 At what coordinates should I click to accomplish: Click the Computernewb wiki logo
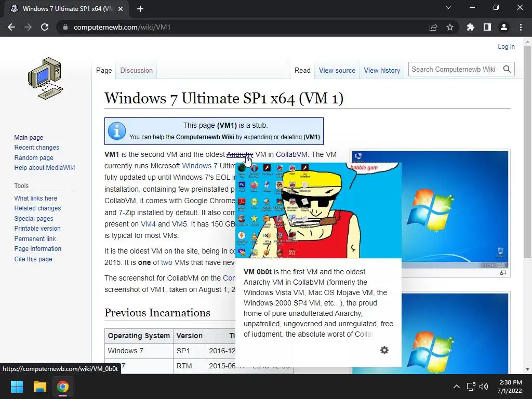[x=46, y=78]
